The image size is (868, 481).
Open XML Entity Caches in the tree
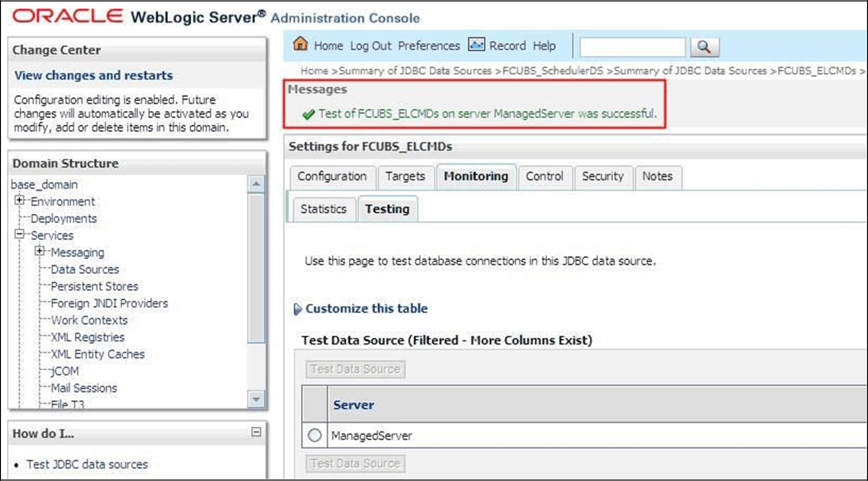tap(98, 354)
